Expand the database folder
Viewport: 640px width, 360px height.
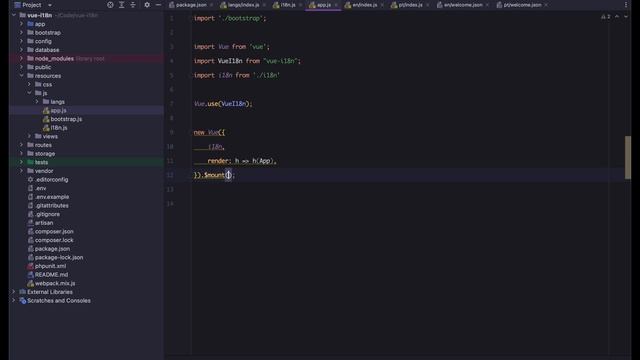point(21,50)
